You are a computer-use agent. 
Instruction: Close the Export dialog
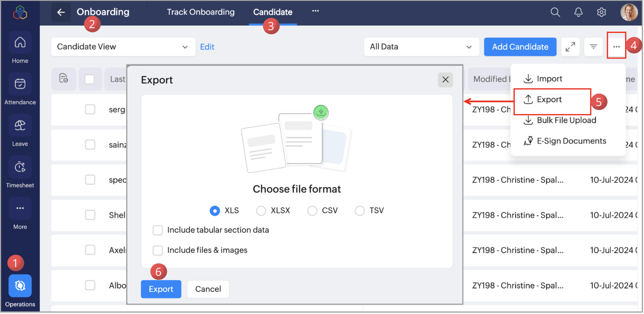pyautogui.click(x=445, y=80)
